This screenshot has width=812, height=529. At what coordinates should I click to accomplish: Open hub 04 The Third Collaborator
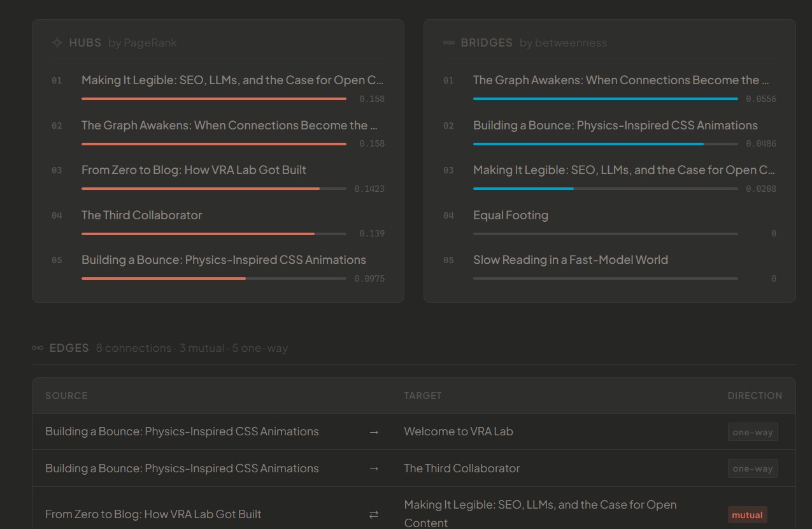pyautogui.click(x=141, y=215)
